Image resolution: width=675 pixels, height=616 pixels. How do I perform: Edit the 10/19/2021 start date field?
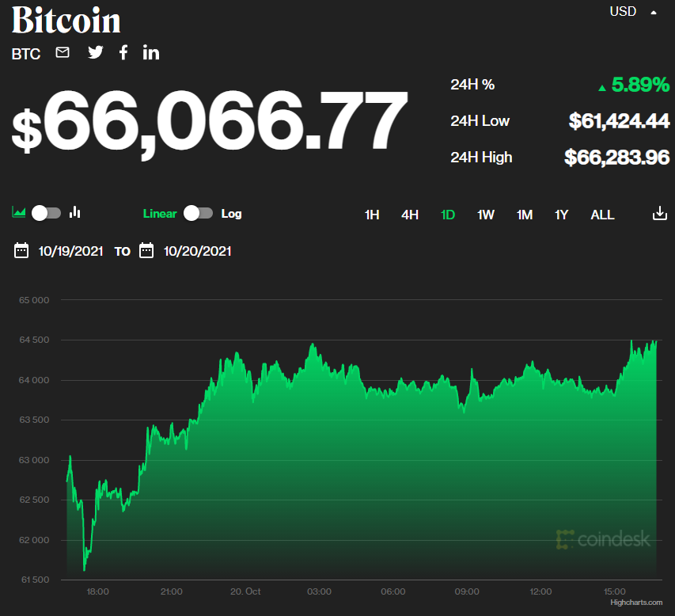pos(70,251)
